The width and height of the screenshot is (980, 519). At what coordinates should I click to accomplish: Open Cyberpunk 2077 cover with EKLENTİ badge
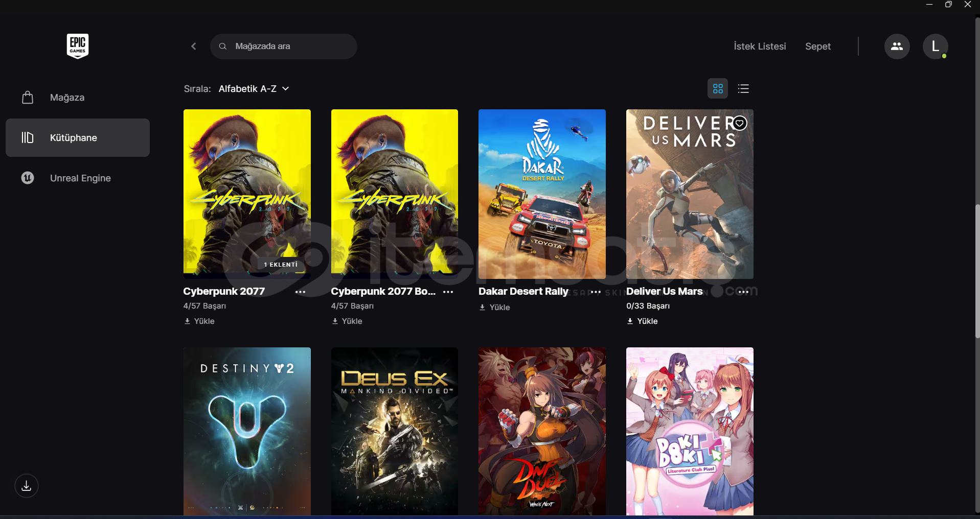coord(247,194)
